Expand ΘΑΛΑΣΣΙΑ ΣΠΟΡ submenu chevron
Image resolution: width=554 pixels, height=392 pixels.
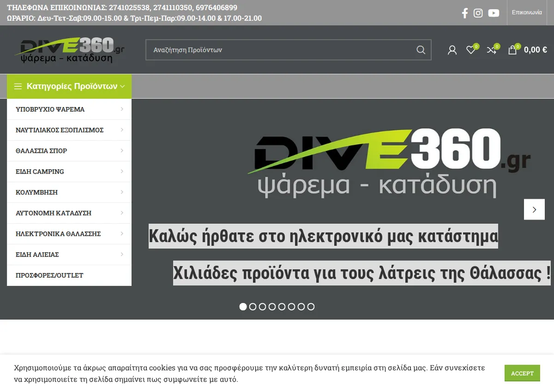[122, 150]
